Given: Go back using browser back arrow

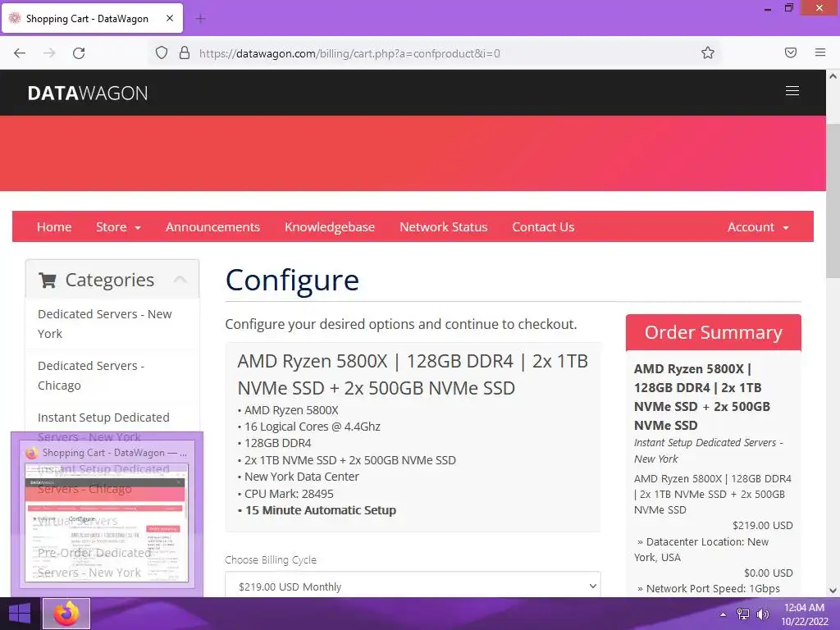Looking at the screenshot, I should [x=20, y=53].
